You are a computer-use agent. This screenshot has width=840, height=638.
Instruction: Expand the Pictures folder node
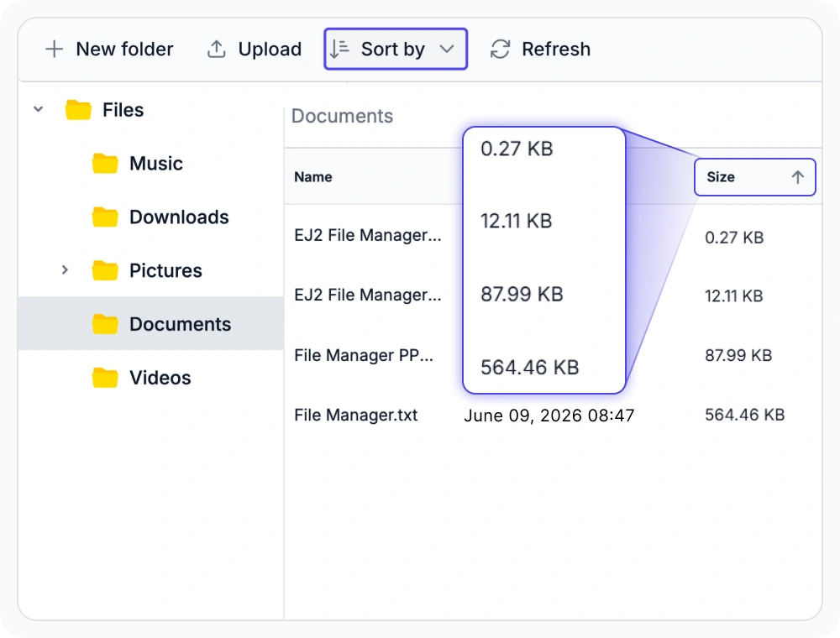point(65,269)
